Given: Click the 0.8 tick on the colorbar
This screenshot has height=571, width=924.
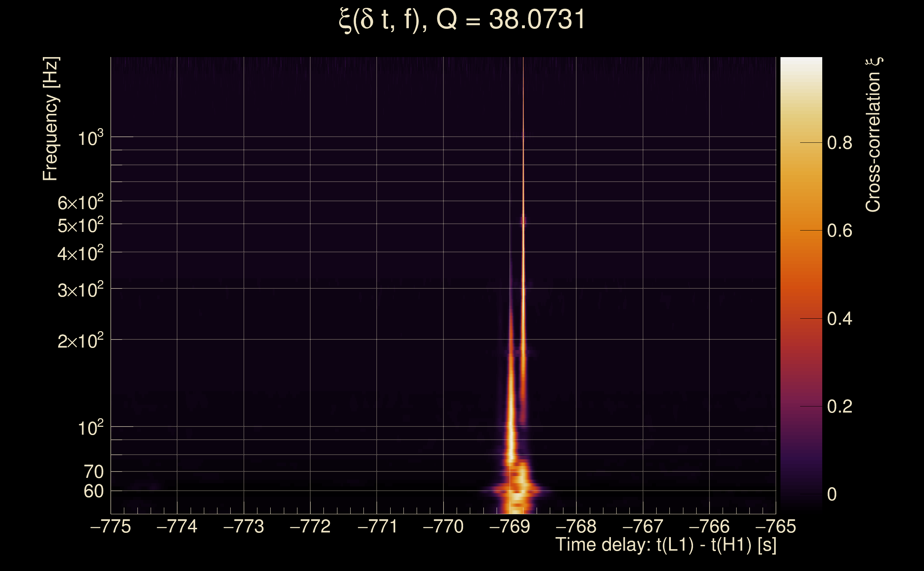Looking at the screenshot, I should coord(839,143).
